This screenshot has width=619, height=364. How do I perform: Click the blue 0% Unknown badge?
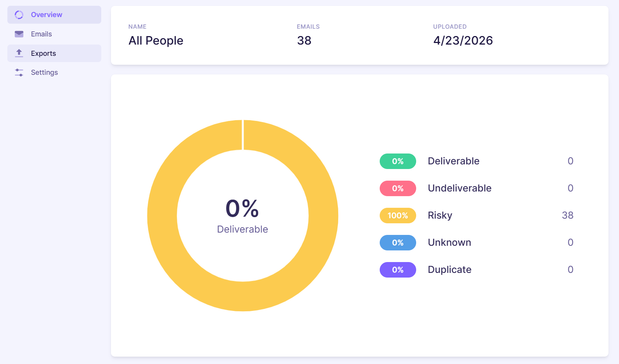398,243
